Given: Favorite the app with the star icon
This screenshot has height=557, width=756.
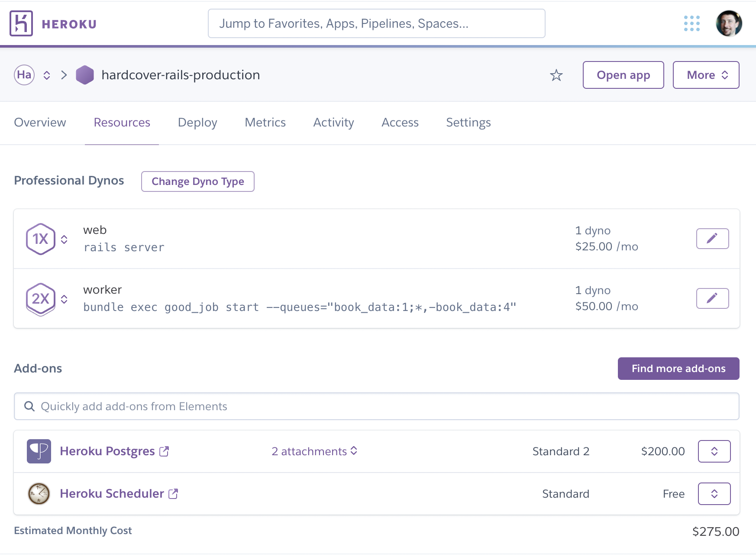Looking at the screenshot, I should (556, 75).
